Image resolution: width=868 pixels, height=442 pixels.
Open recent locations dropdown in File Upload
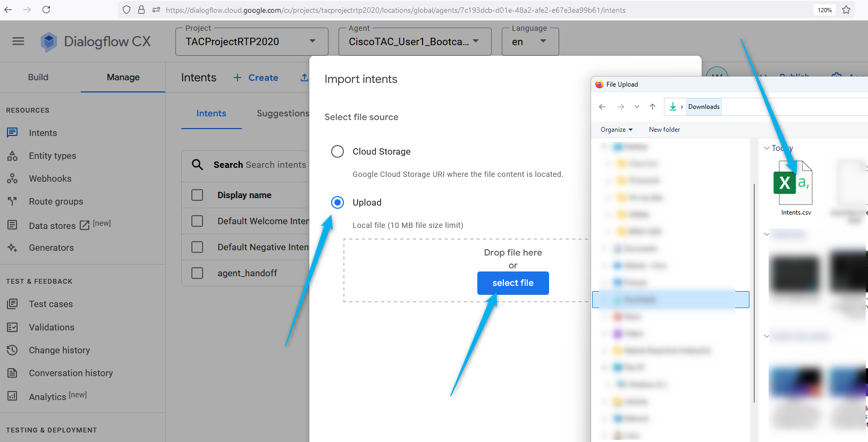(x=637, y=107)
